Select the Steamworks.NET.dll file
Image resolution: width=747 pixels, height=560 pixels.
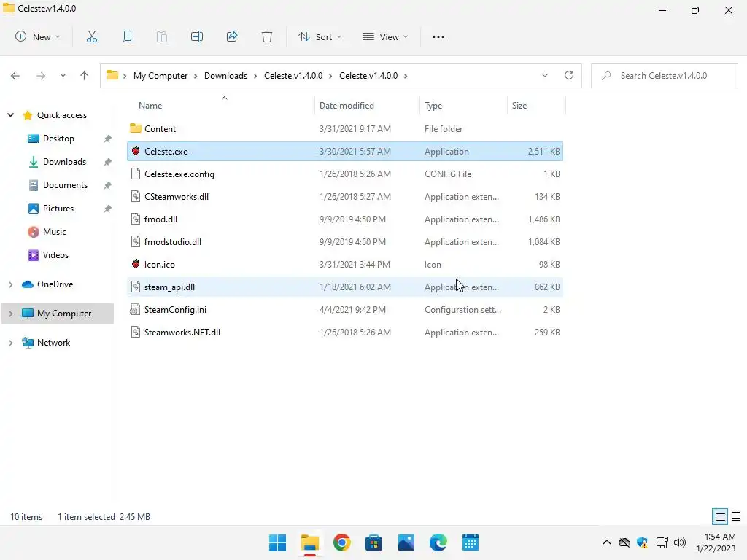[x=345, y=332]
